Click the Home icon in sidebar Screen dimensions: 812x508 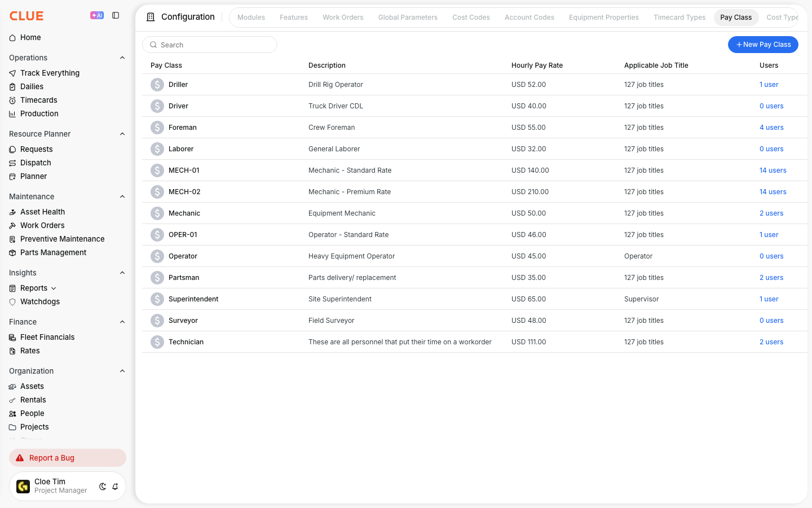(12, 38)
